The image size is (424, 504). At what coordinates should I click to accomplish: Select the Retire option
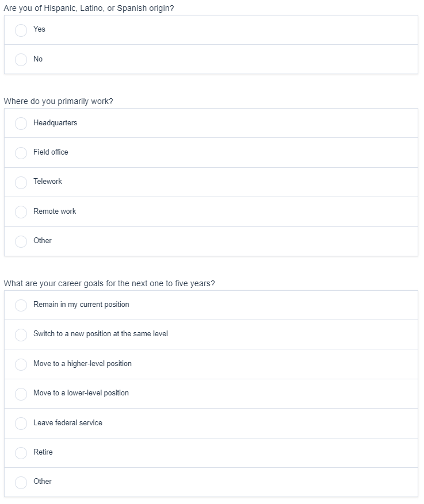(x=21, y=453)
